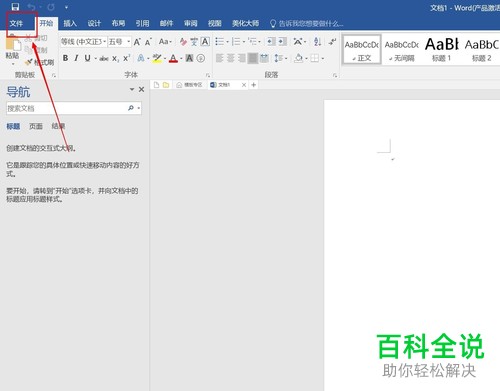The width and height of the screenshot is (500, 391).
Task: Open the 文件 (File) menu tab
Action: click(16, 23)
